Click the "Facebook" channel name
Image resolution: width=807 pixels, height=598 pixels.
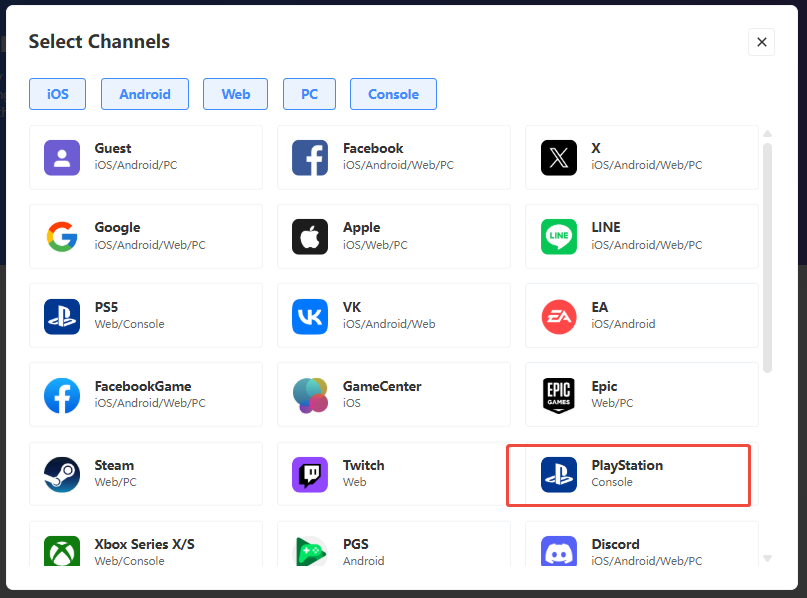tap(373, 148)
